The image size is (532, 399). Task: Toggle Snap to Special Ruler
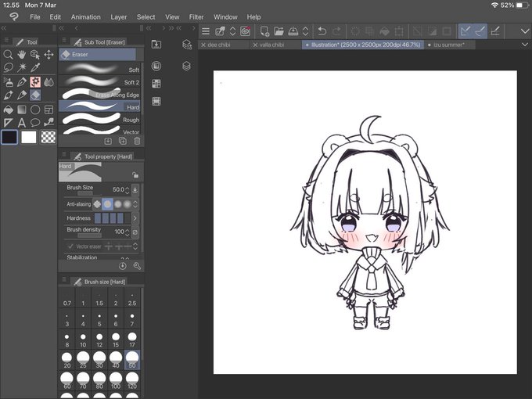click(480, 31)
